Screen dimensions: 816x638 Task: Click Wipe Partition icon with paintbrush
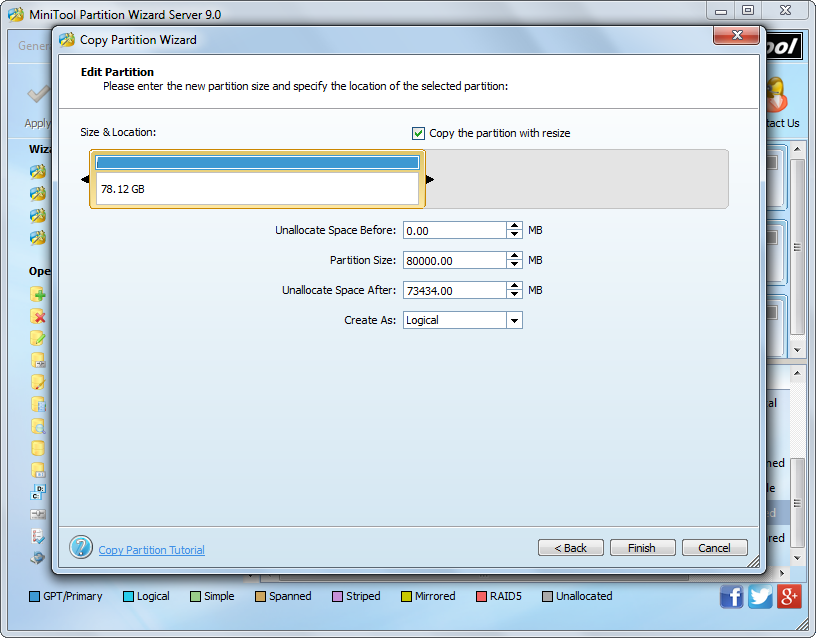click(x=38, y=382)
